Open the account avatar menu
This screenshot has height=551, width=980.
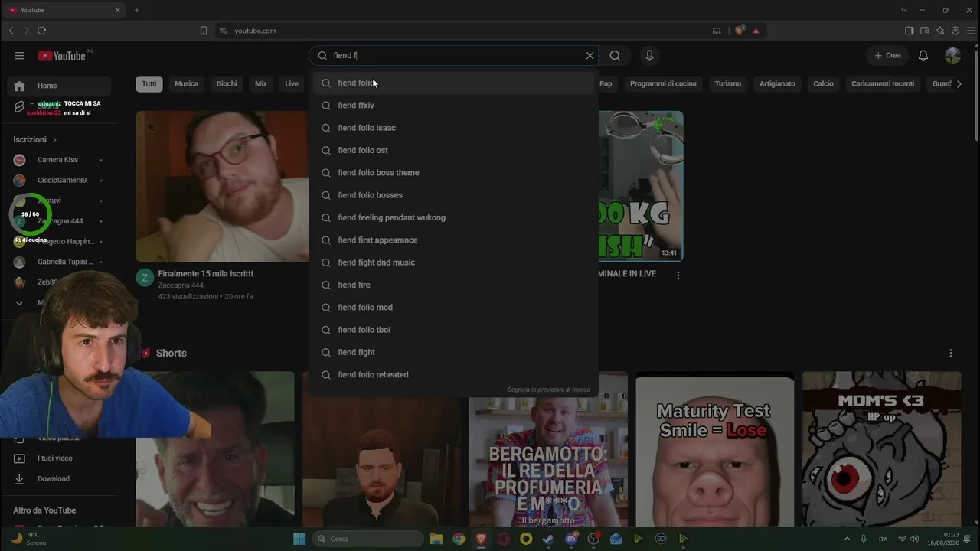952,55
